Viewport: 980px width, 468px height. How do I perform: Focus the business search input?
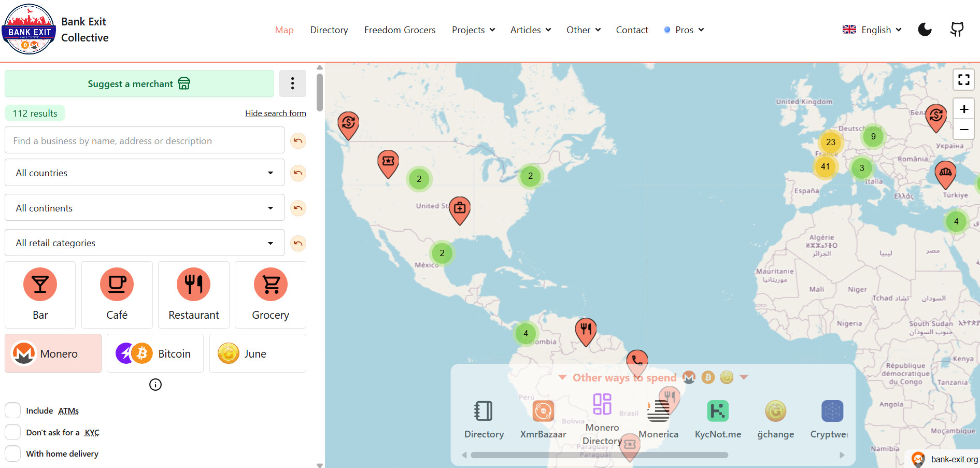[145, 140]
